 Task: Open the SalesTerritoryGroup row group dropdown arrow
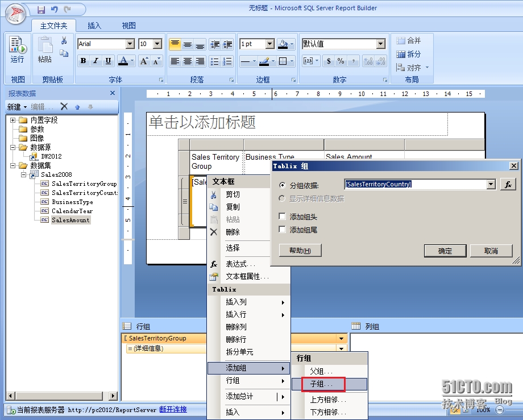pos(341,338)
